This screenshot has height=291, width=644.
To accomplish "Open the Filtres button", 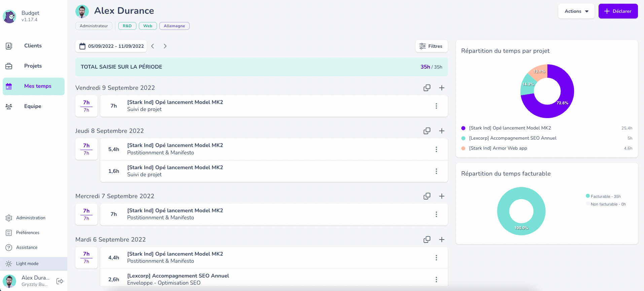I will [x=431, y=46].
